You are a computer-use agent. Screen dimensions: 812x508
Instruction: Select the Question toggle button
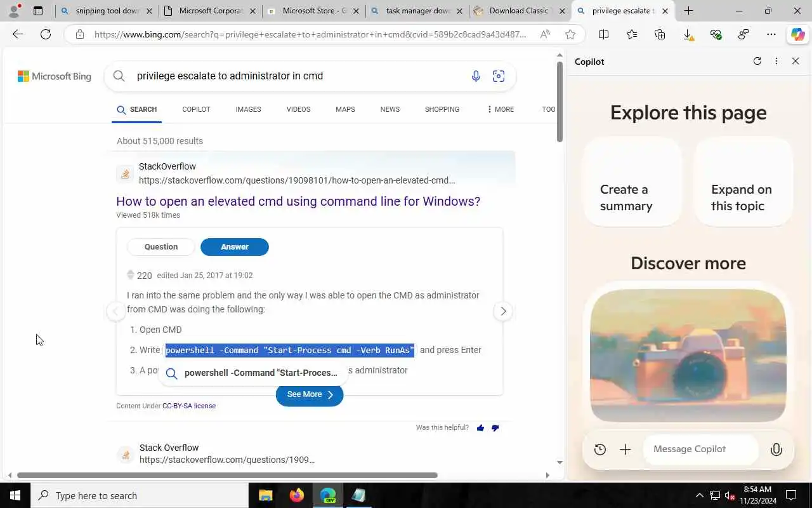(x=161, y=247)
